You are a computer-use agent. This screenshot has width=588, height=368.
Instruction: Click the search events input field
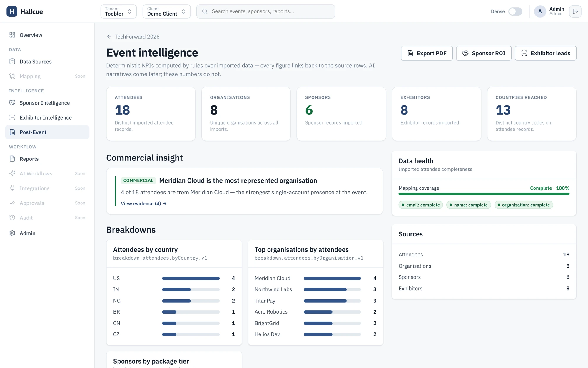click(265, 11)
